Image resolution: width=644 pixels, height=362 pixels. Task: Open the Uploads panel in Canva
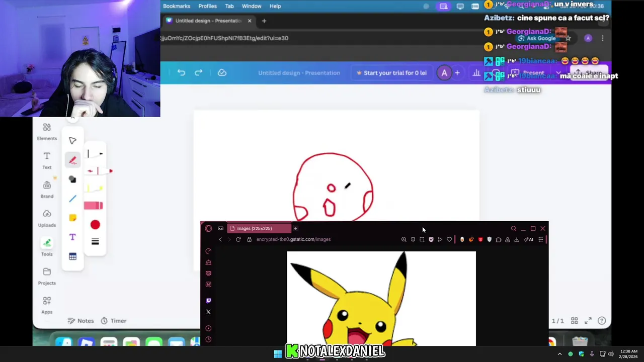click(x=47, y=218)
